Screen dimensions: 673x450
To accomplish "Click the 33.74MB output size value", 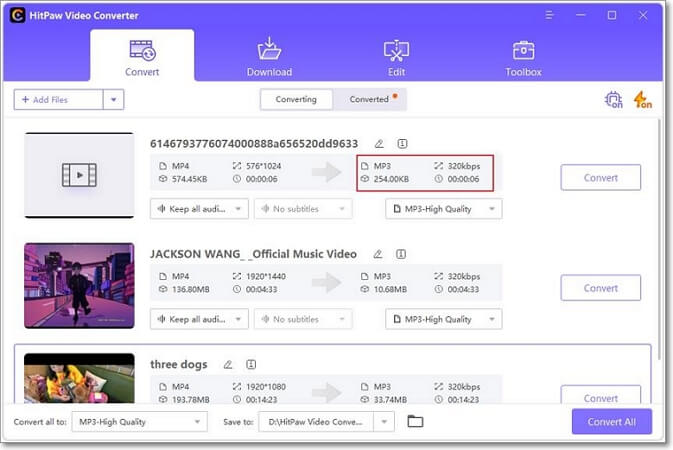I will (390, 400).
